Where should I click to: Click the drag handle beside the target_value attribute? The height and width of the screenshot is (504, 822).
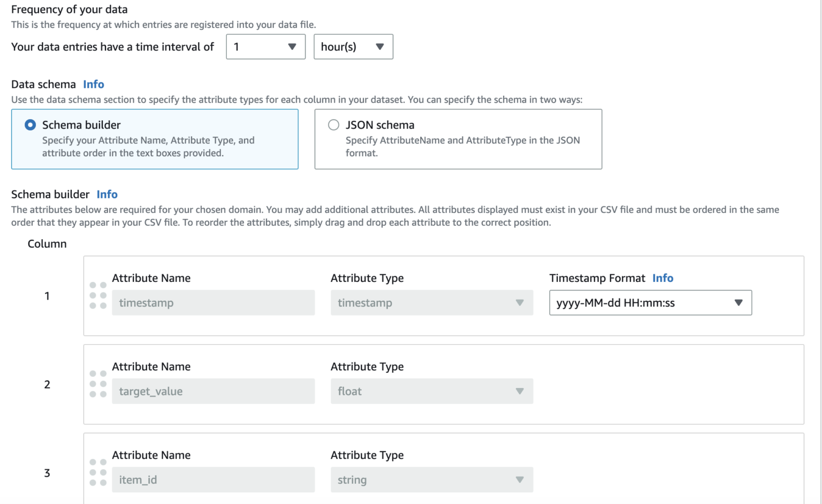coord(98,384)
